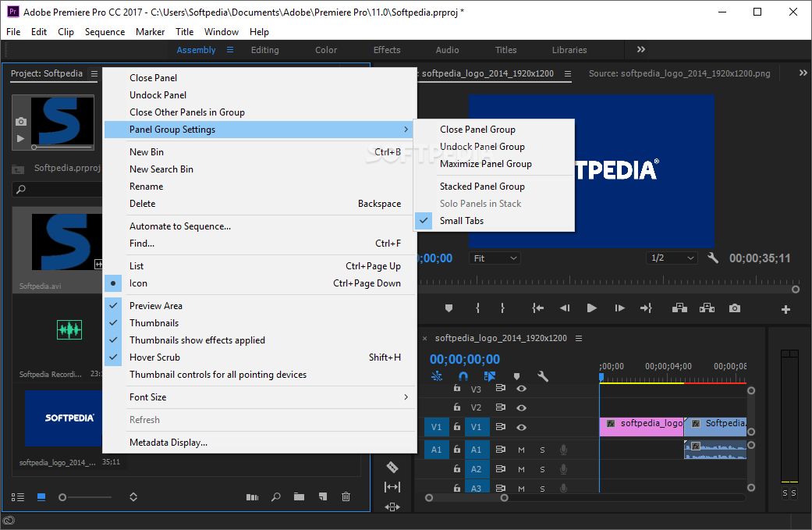Switch project panel to List View icon
The image size is (812, 530).
[x=18, y=497]
